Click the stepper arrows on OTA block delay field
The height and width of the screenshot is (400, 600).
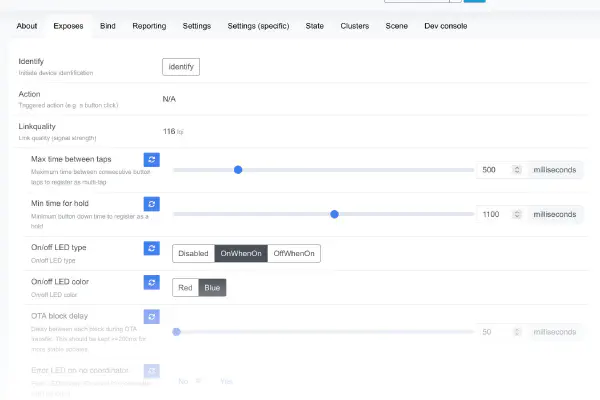(x=517, y=332)
